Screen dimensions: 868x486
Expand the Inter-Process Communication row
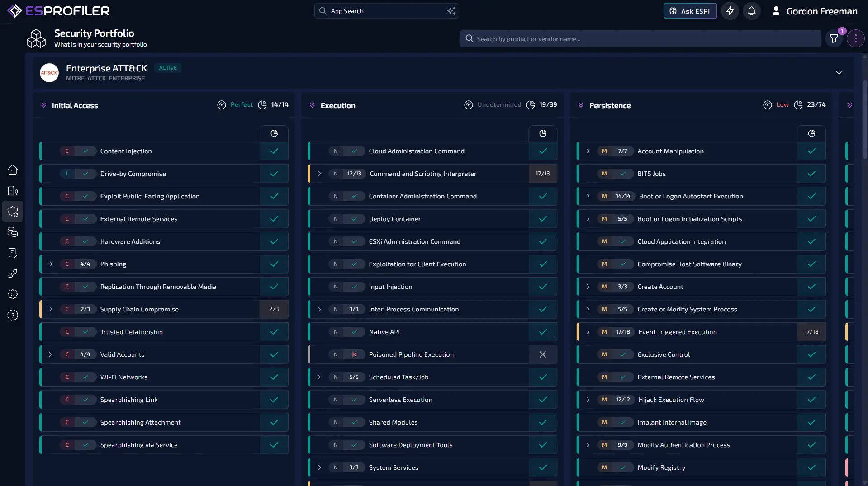click(x=319, y=309)
